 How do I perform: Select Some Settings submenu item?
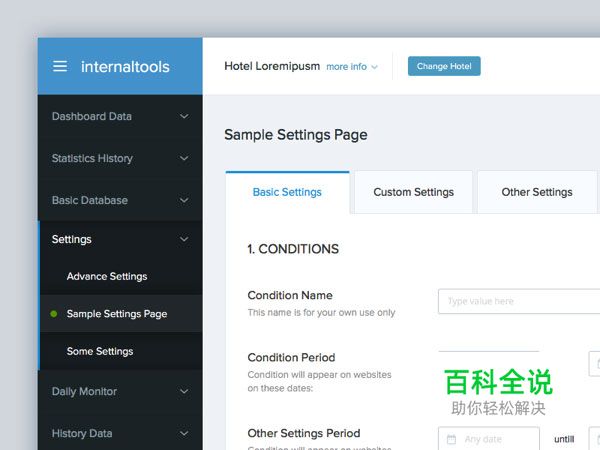[x=100, y=352]
